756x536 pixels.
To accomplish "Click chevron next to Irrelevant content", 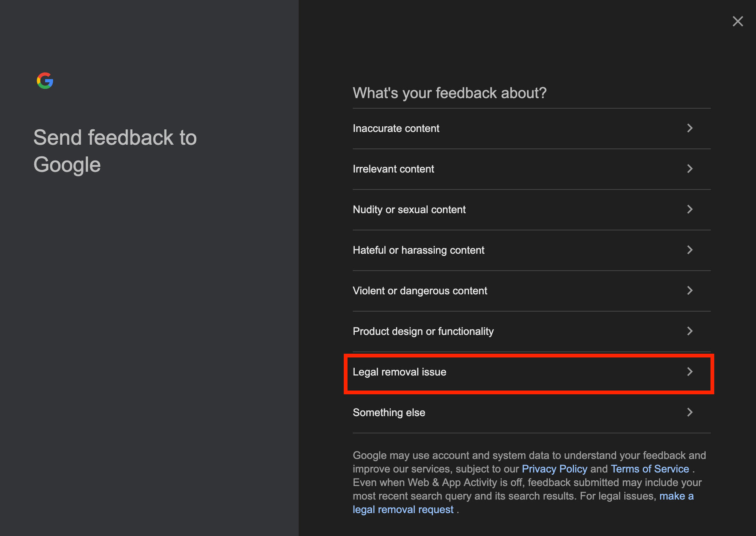I will coord(689,169).
